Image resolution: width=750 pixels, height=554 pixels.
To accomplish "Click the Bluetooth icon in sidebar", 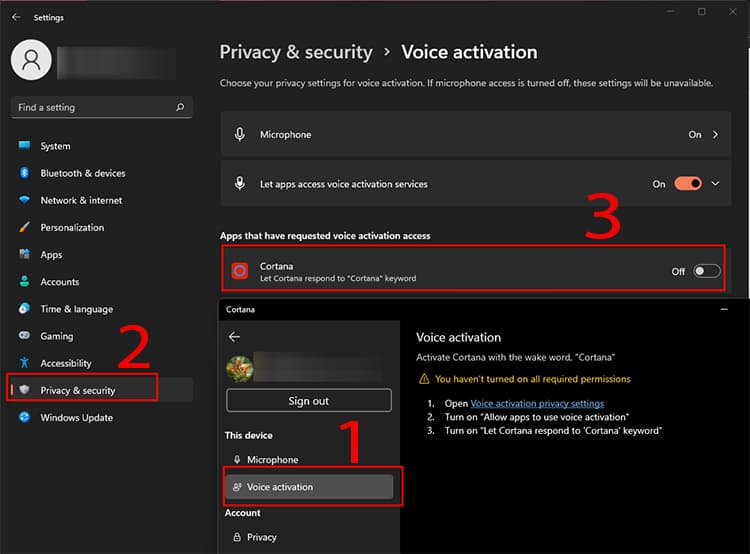I will [24, 173].
